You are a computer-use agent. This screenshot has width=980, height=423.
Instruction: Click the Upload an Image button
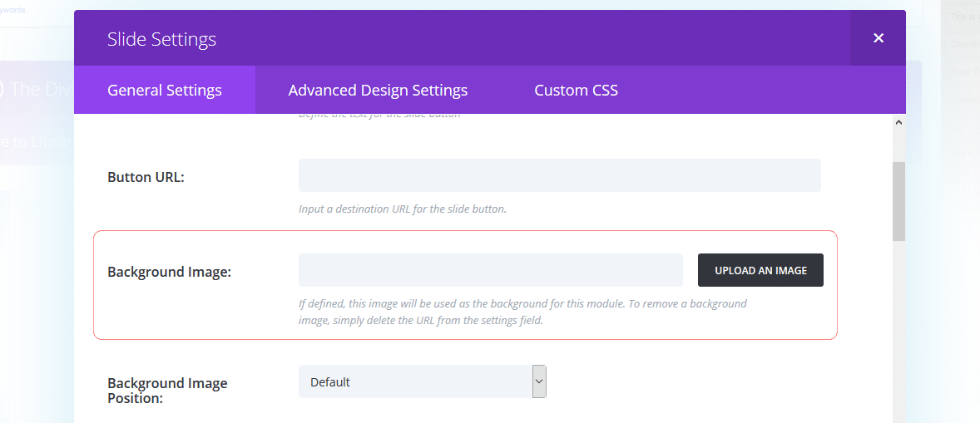pyautogui.click(x=760, y=270)
